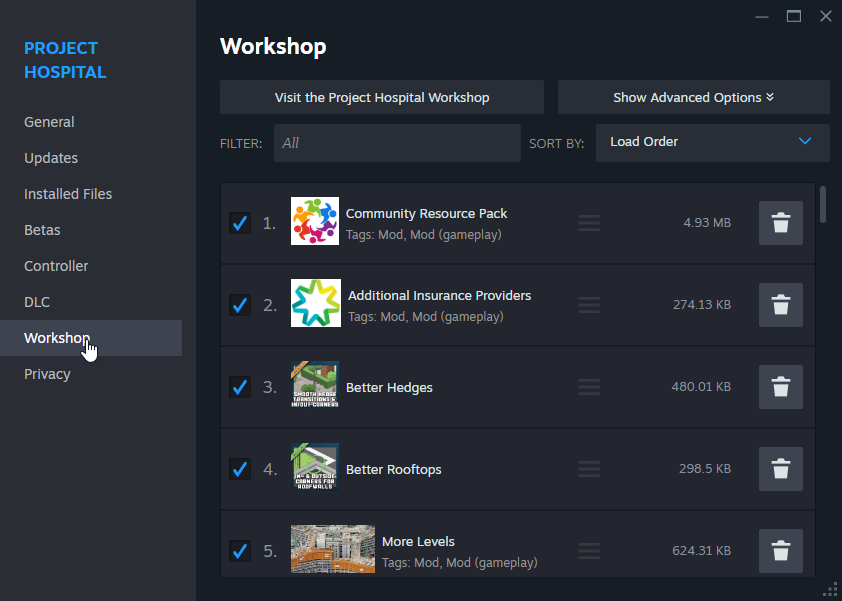Screen dimensions: 842x601
Task: Click the Additional Insurance Providers title
Action: (x=439, y=295)
